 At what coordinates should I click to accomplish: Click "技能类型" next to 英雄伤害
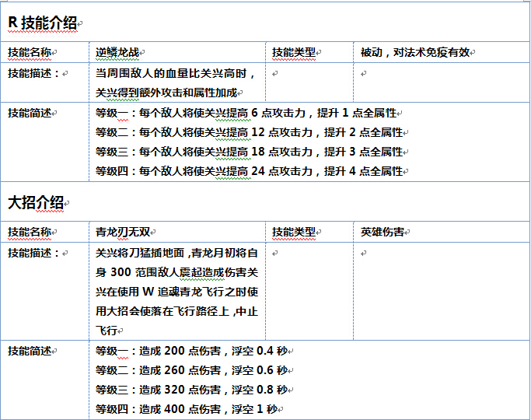(294, 232)
